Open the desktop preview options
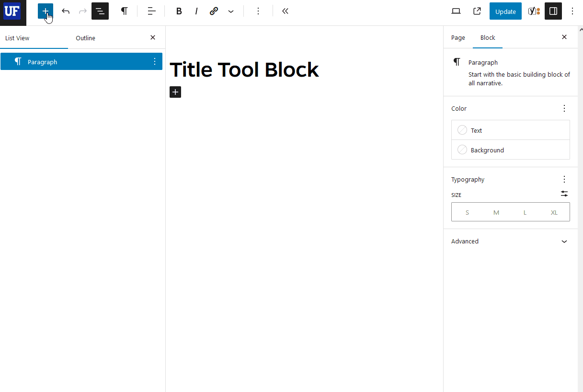583x392 pixels. (x=456, y=11)
